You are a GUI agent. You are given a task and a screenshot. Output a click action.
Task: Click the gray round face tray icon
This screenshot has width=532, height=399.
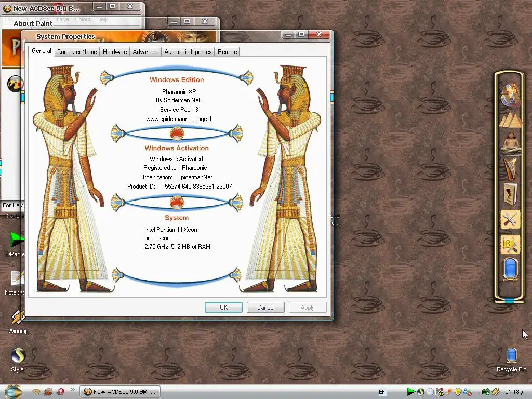pyautogui.click(x=430, y=392)
